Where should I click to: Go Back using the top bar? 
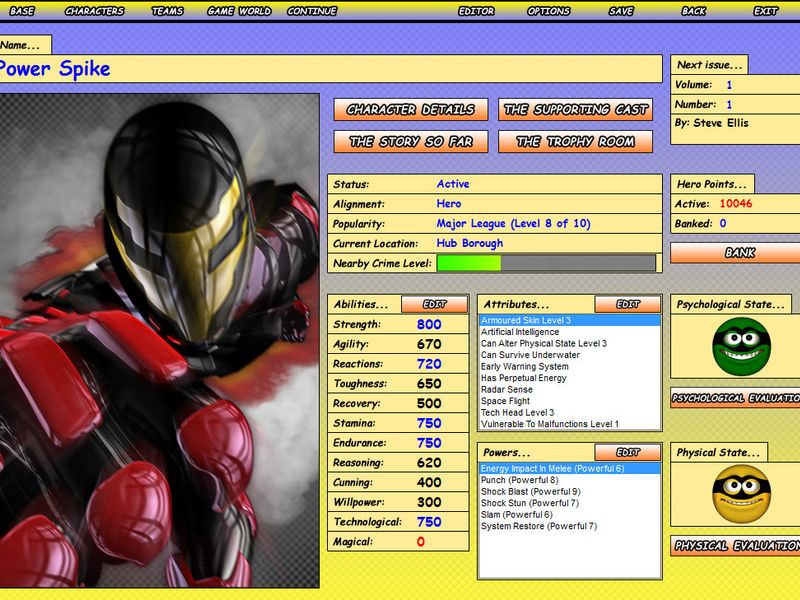[694, 11]
